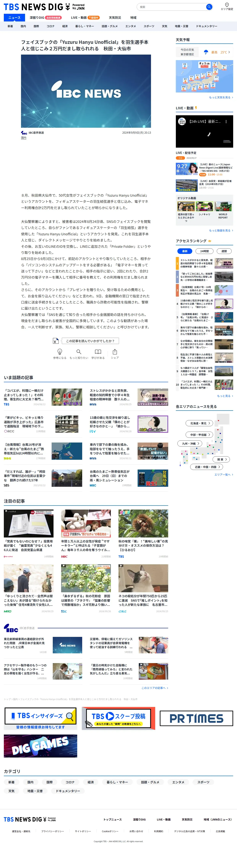Select the 九州・沖縄 area button
The image size is (237, 868).
[x=190, y=443]
